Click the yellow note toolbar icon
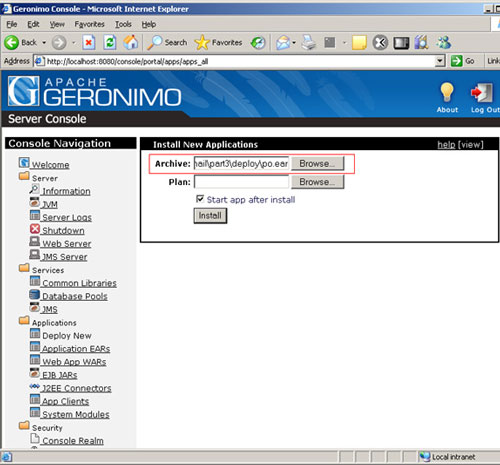The image size is (500, 465). (359, 43)
